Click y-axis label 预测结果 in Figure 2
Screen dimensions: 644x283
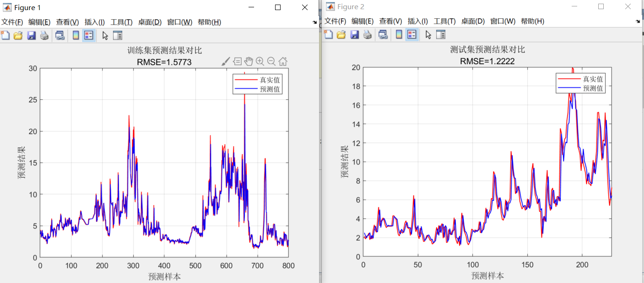coord(345,161)
